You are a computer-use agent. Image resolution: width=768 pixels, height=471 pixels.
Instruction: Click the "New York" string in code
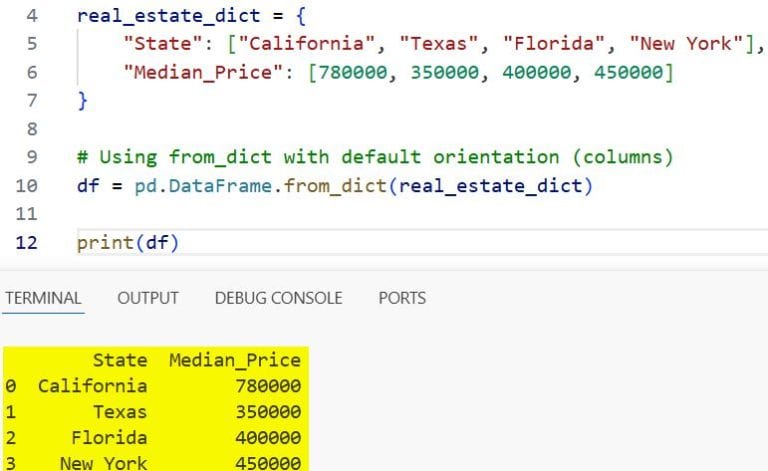(686, 44)
